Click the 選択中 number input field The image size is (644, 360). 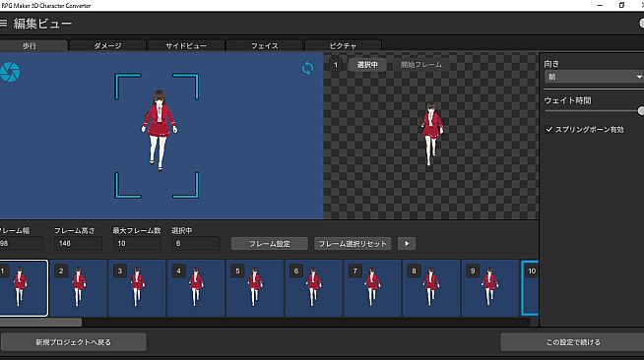pyautogui.click(x=196, y=244)
